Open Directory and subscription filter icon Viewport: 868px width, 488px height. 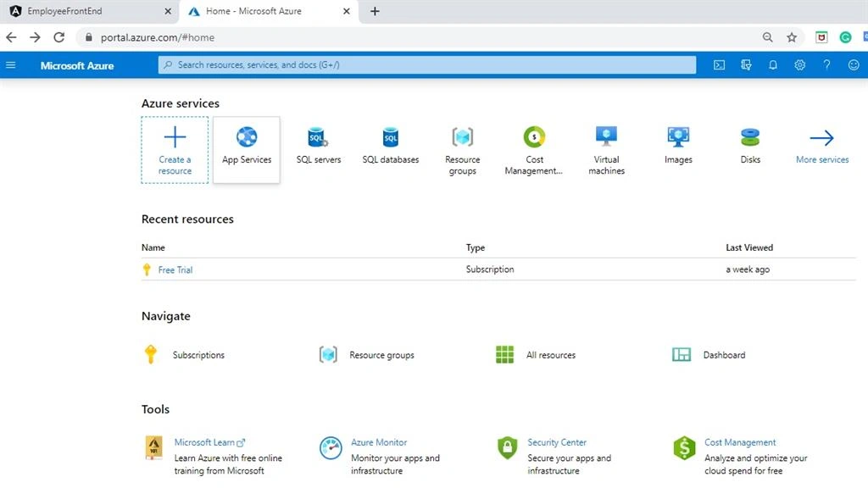746,65
